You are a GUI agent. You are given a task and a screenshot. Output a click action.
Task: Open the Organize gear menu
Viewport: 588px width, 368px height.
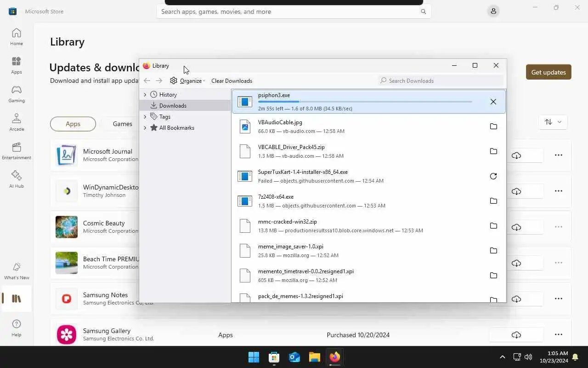coord(187,80)
